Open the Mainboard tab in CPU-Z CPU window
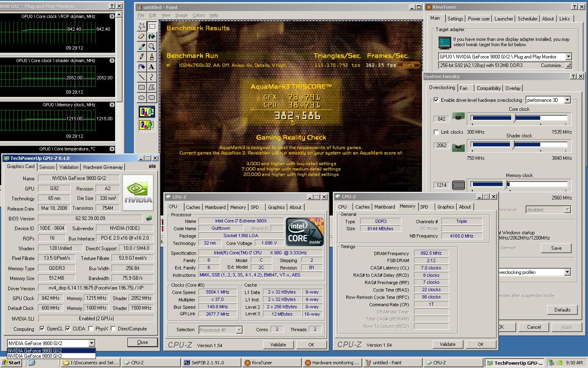This screenshot has width=588, height=368. (215, 207)
